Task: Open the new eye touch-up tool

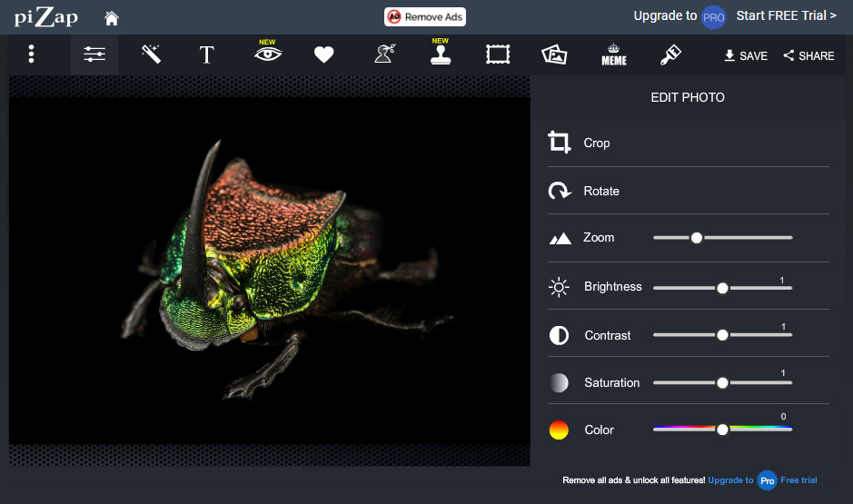Action: 268,52
